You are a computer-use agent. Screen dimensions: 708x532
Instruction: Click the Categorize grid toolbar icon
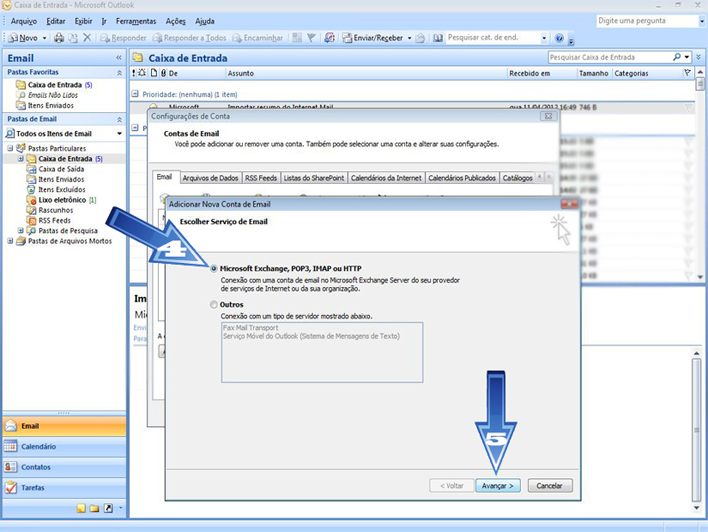coord(297,38)
